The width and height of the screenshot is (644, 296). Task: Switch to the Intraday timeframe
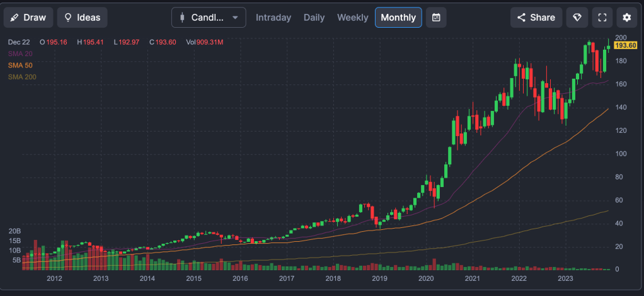(x=273, y=18)
